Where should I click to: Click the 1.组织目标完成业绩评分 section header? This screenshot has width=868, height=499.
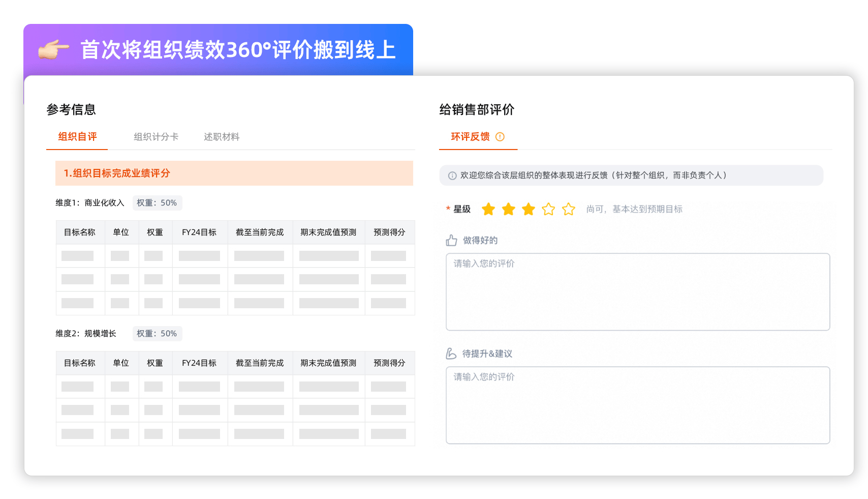coord(234,173)
